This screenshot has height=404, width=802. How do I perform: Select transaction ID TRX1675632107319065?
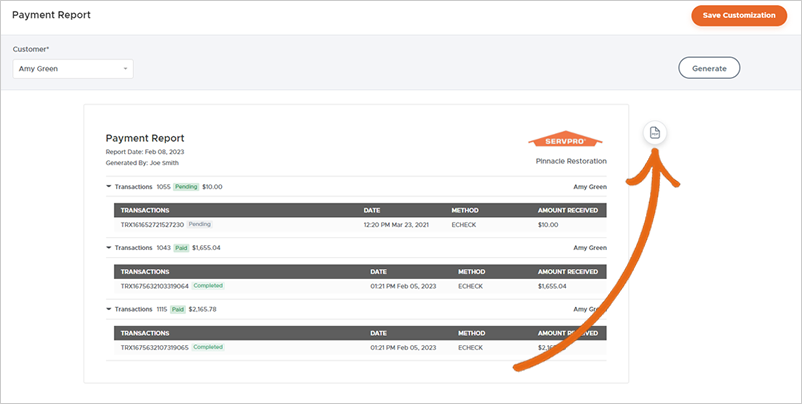click(155, 347)
